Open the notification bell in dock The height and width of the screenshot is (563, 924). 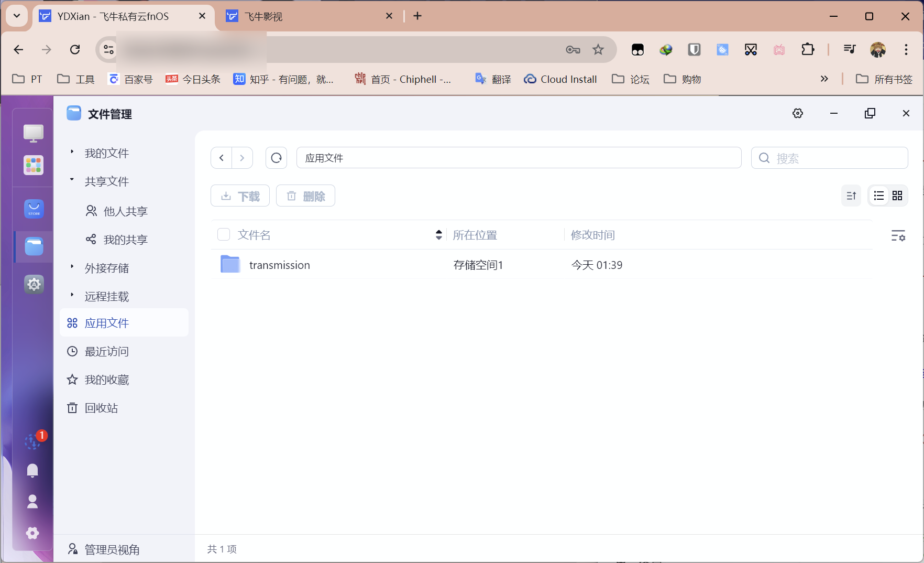(32, 470)
